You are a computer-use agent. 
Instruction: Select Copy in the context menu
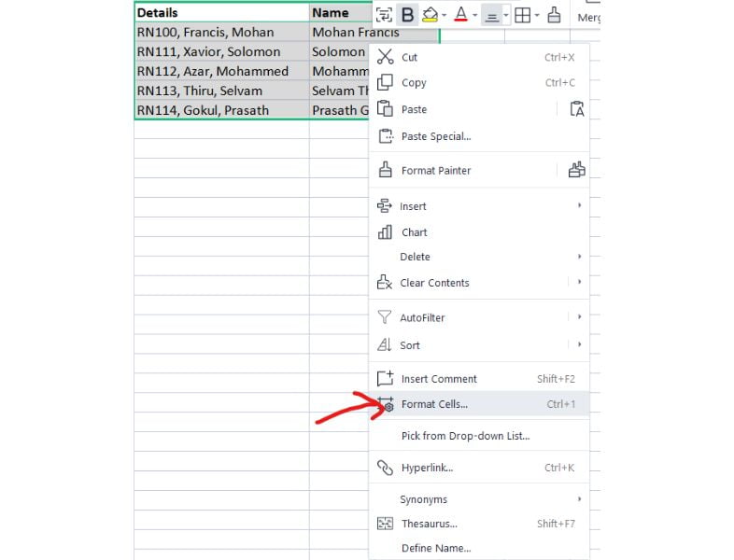tap(414, 83)
